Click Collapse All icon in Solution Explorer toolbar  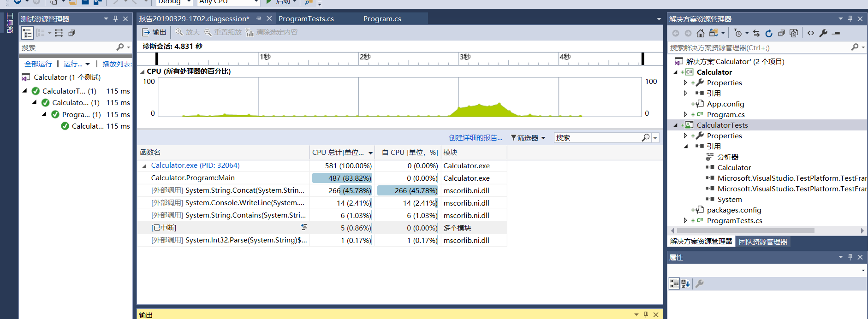781,33
